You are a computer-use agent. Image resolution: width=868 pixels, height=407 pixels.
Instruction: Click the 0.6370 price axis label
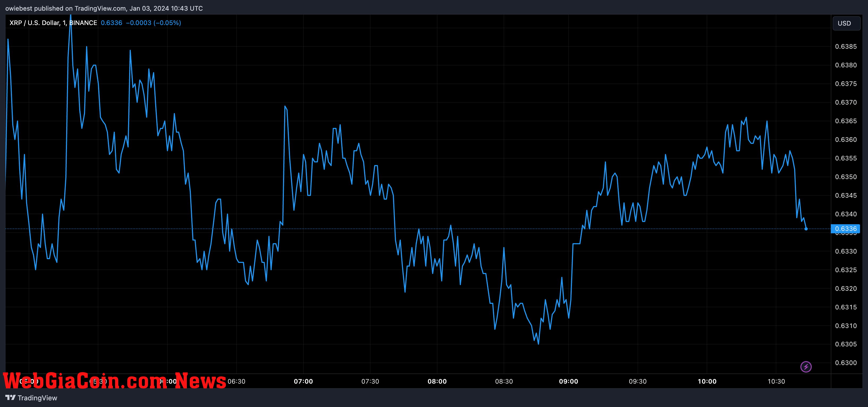coord(846,102)
